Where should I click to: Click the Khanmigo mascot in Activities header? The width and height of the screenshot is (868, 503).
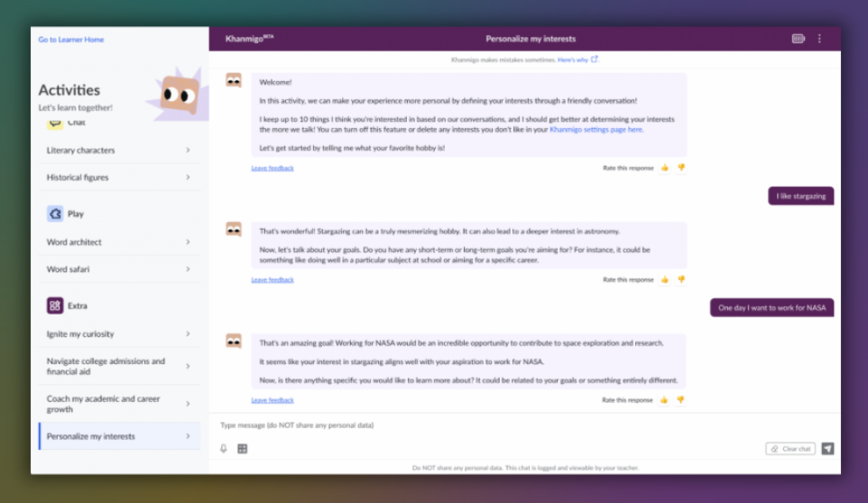click(179, 94)
